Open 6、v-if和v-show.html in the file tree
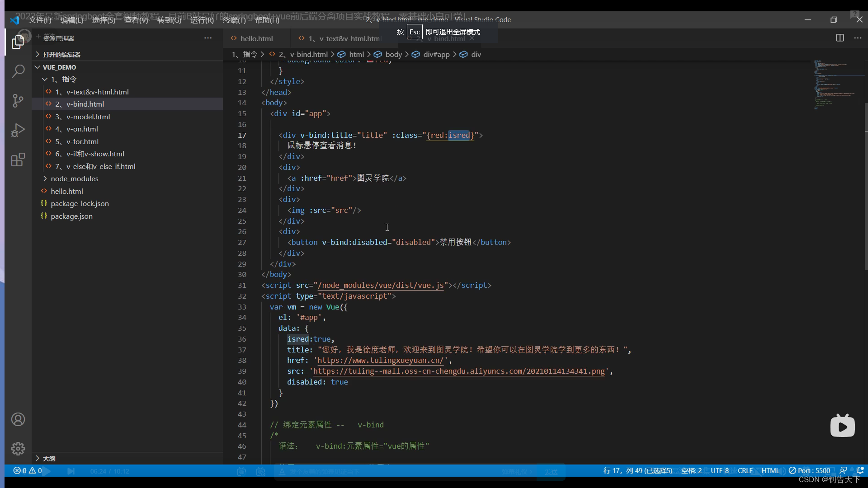The width and height of the screenshot is (868, 488). tap(127, 154)
